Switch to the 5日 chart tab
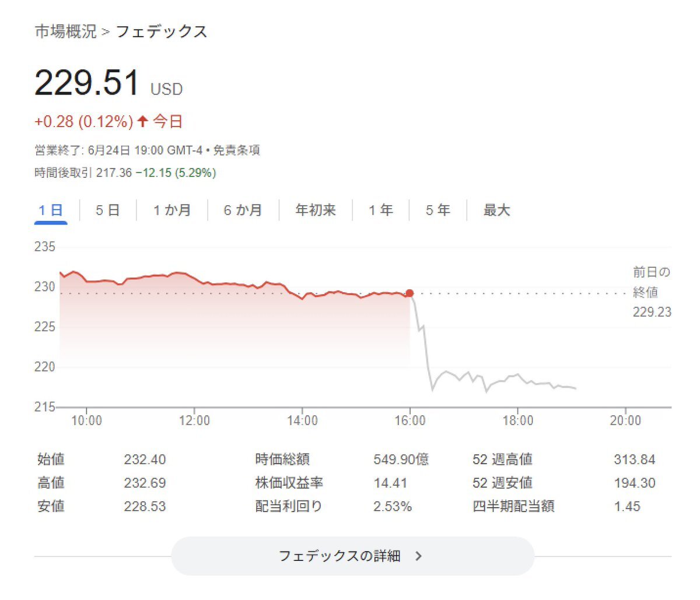The width and height of the screenshot is (700, 600). (107, 210)
